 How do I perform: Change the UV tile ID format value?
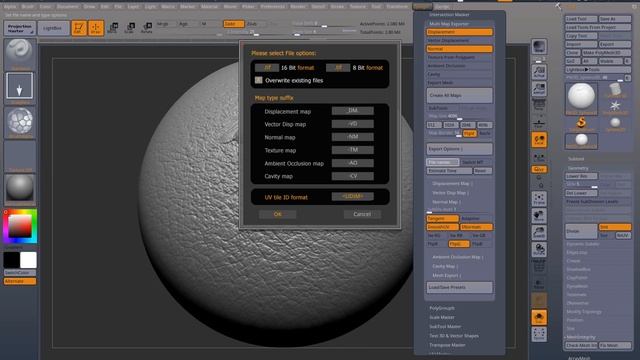click(x=353, y=196)
